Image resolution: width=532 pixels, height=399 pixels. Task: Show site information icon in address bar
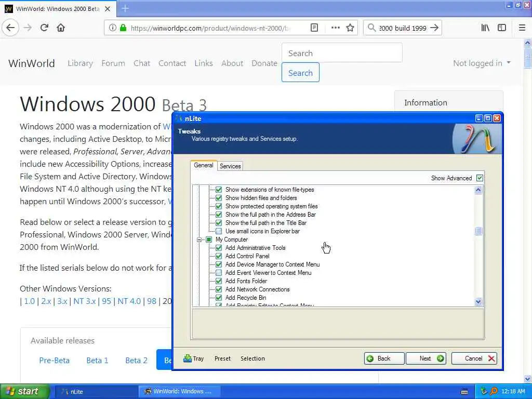tap(112, 28)
